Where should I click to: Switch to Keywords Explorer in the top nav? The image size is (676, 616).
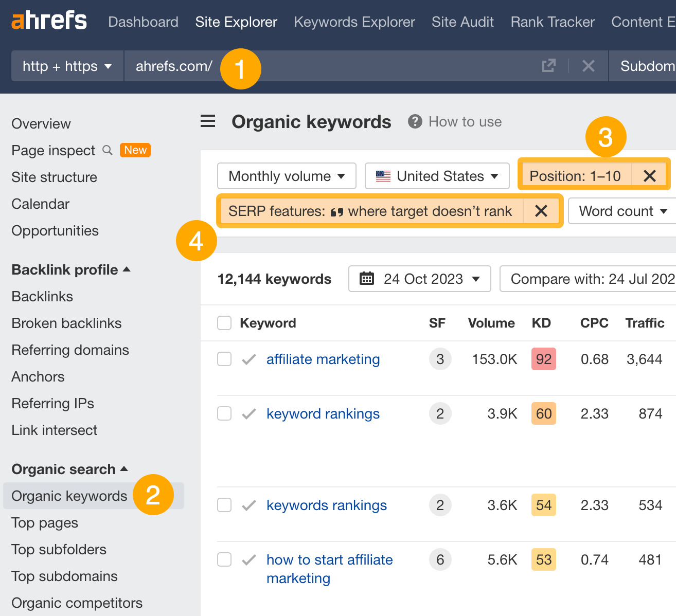click(354, 22)
